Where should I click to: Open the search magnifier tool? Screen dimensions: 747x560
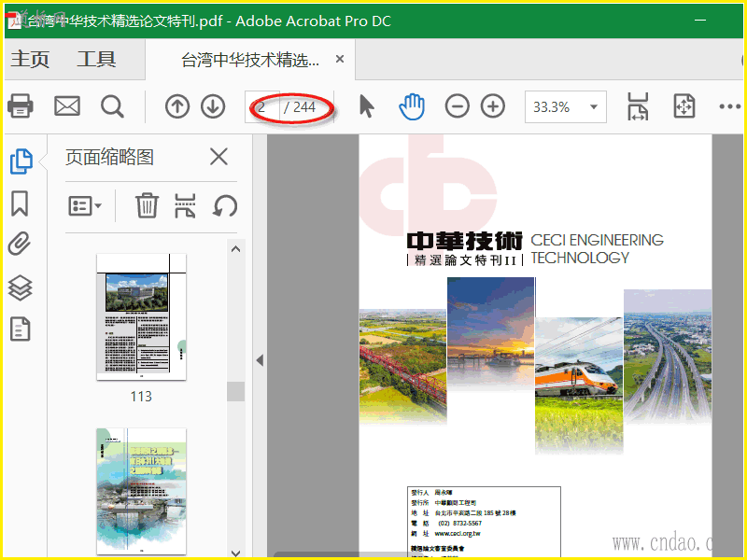coord(112,106)
